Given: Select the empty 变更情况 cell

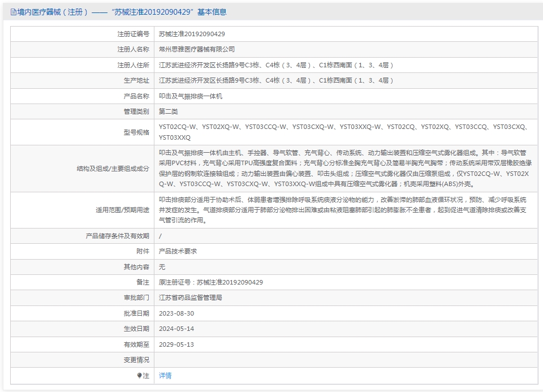Looking at the screenshot, I should pos(283,360).
